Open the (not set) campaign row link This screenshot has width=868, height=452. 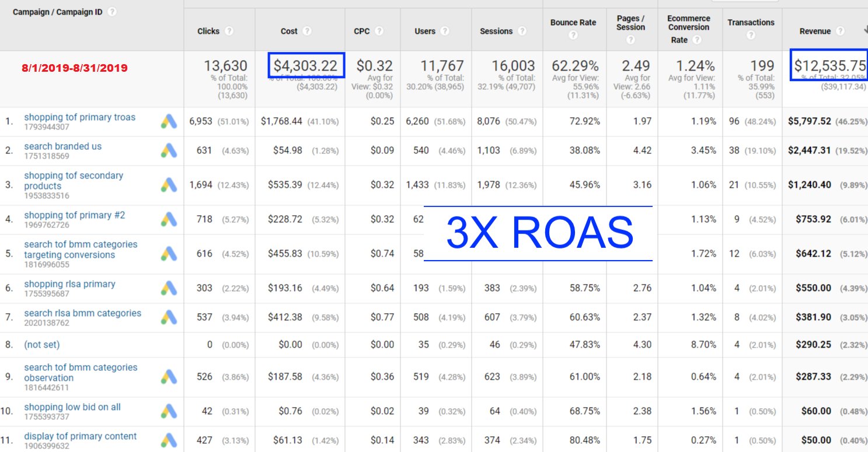[x=41, y=345]
